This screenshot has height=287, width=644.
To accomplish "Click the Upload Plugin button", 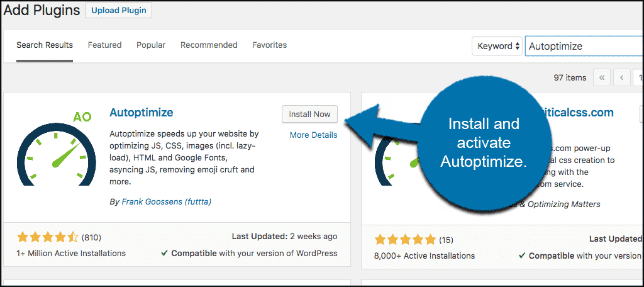I will point(119,11).
